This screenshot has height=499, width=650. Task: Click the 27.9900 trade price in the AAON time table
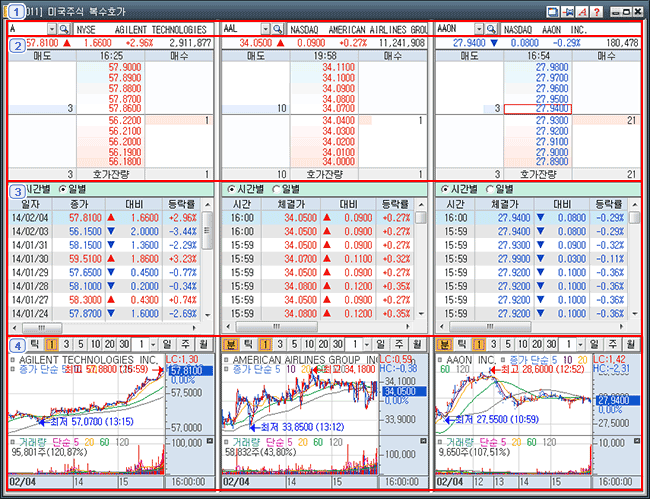click(514, 259)
